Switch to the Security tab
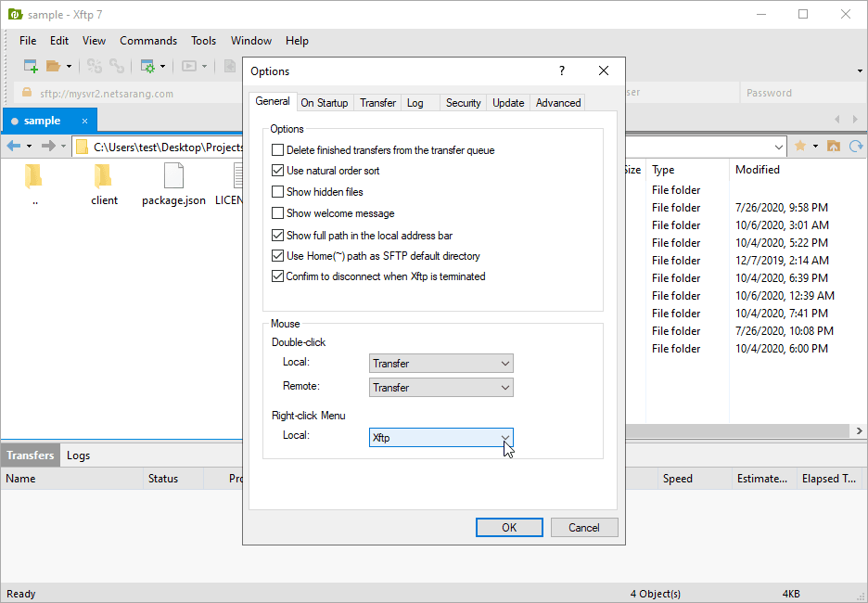 464,102
